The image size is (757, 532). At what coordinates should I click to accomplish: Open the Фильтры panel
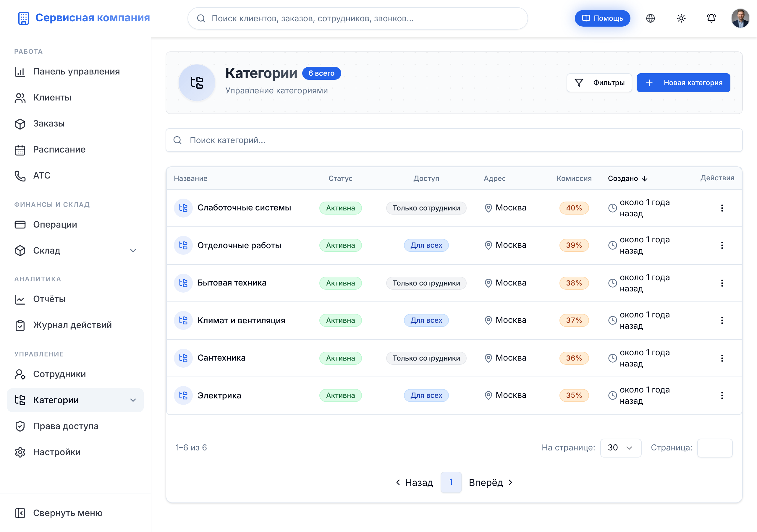[599, 83]
